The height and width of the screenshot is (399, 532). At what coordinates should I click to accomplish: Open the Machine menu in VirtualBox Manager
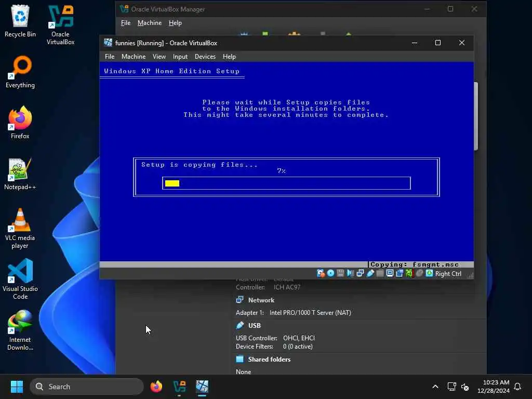pos(150,23)
